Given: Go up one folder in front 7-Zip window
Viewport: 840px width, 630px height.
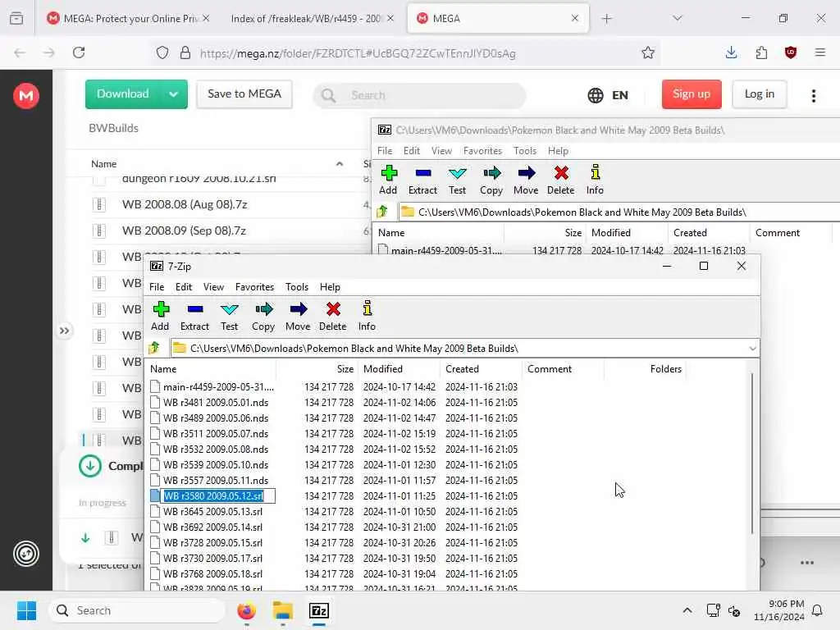Looking at the screenshot, I should click(x=154, y=348).
